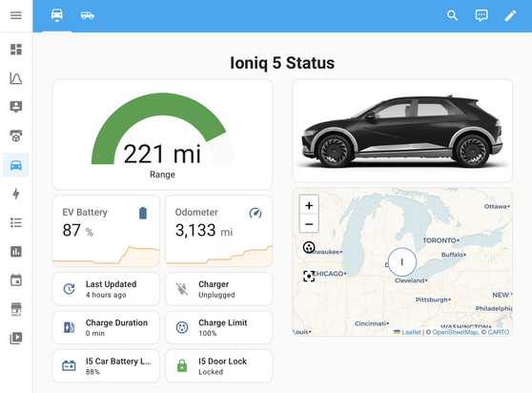Click the green door lock icon

[182, 366]
